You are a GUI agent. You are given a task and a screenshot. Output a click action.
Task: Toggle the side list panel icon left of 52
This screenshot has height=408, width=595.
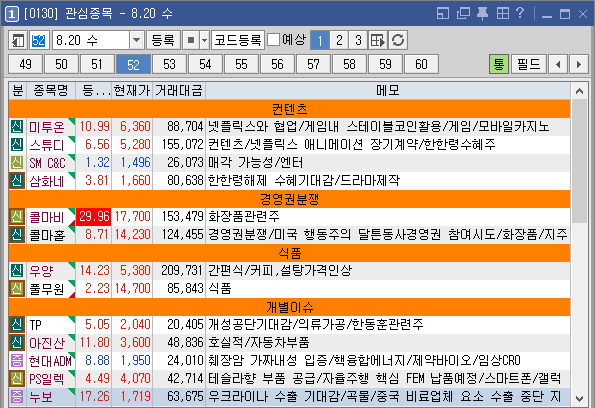18,40
